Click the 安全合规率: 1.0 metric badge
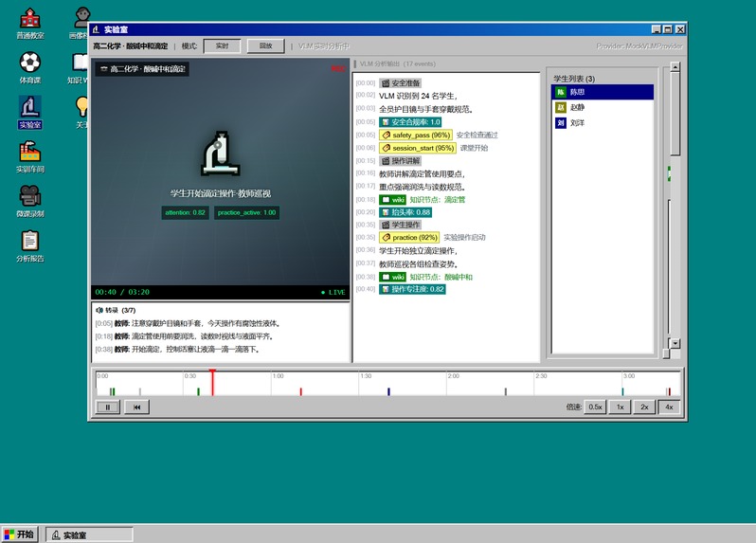756x543 pixels. point(410,122)
